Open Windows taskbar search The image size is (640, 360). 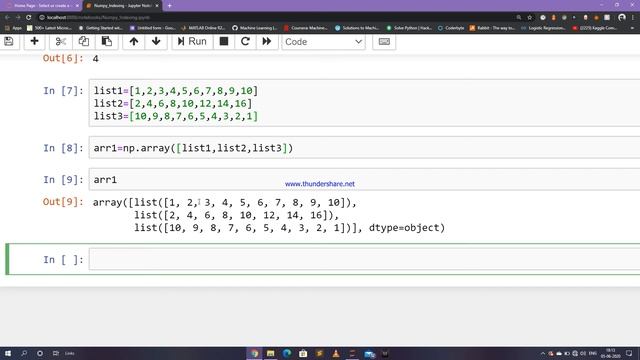pos(24,353)
